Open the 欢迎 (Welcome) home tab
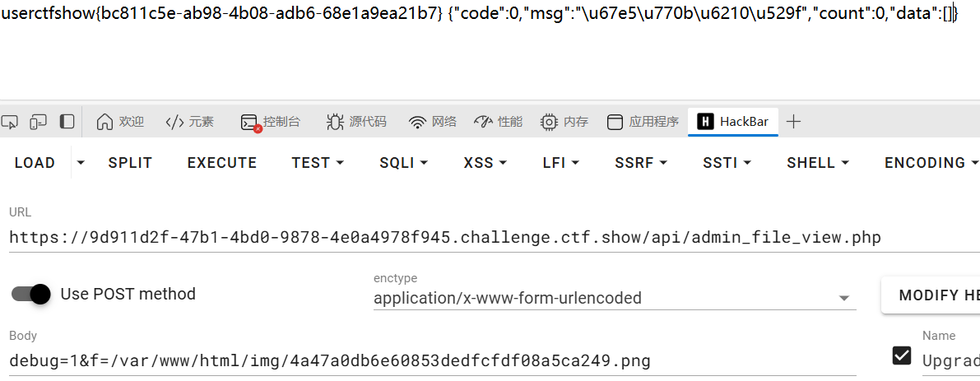Viewport: 980px width, 381px height. pos(120,122)
